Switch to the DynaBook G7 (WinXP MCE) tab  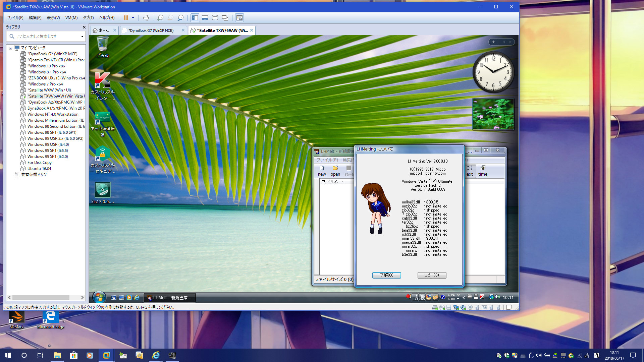[151, 31]
